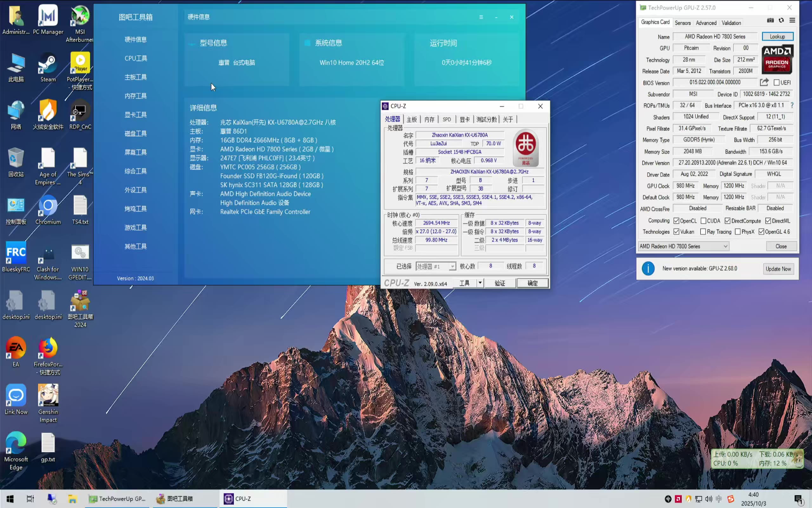
Task: Toggle the CUDA checkbox
Action: tap(704, 221)
